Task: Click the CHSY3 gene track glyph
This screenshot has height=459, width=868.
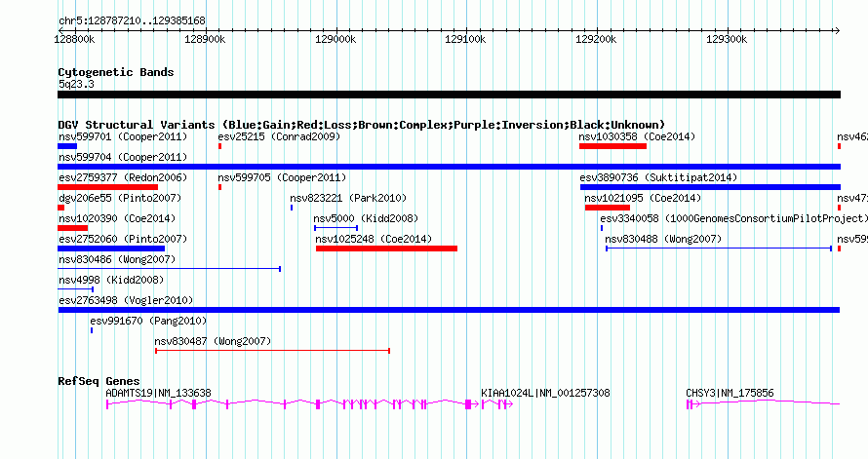Action: (763, 404)
